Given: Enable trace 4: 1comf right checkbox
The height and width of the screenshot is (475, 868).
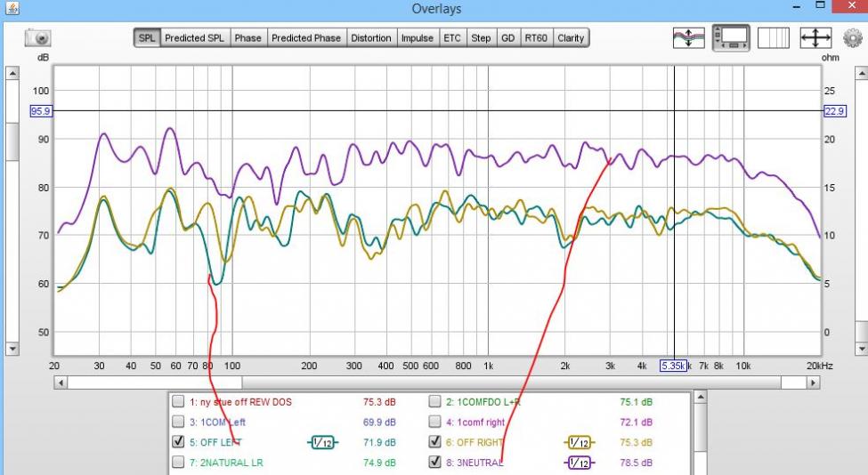Looking at the screenshot, I should point(435,422).
